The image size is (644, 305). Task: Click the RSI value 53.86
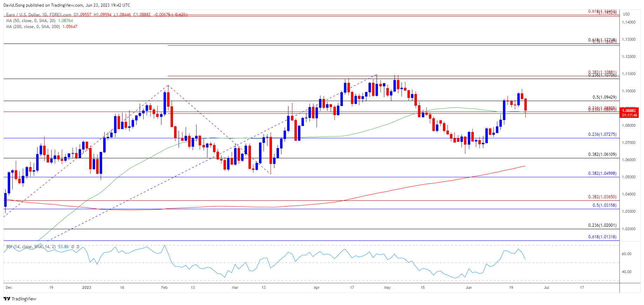click(63, 247)
